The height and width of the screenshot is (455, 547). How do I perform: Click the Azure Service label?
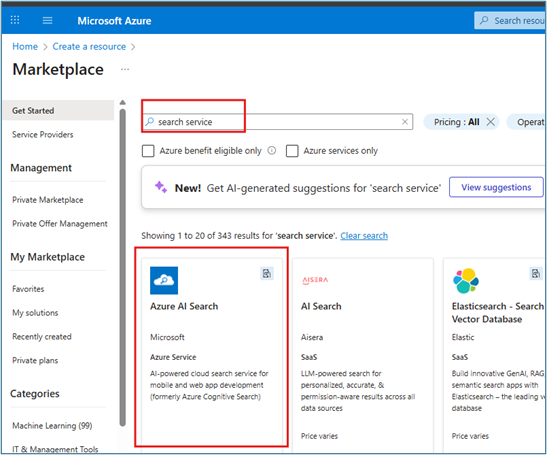click(173, 357)
